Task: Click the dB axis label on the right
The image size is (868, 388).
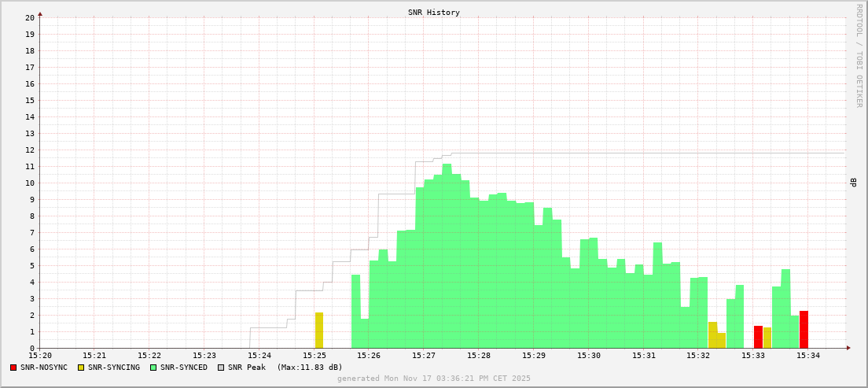Action: (854, 183)
